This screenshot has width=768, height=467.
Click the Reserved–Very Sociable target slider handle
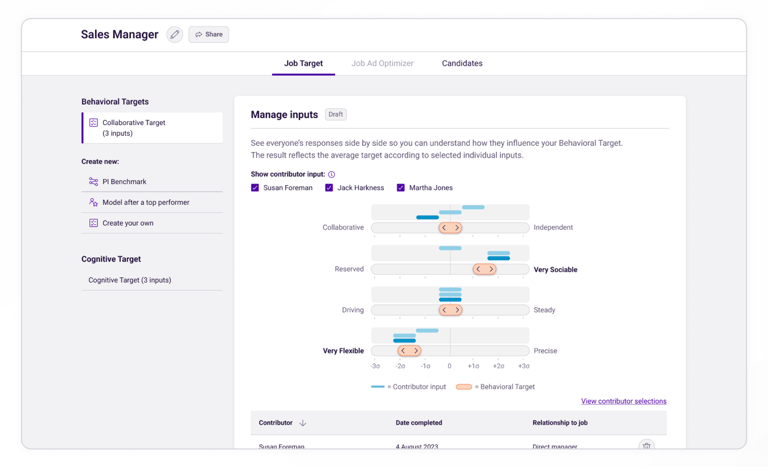pos(484,269)
